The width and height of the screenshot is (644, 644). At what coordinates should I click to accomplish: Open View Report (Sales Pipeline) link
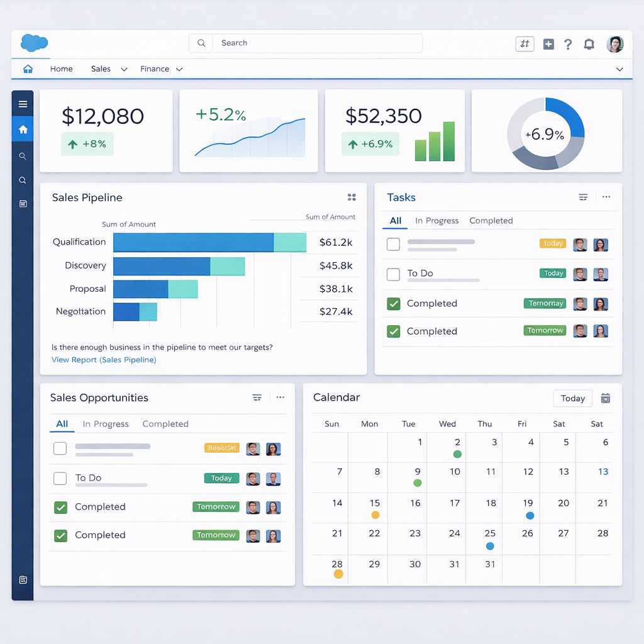point(104,360)
